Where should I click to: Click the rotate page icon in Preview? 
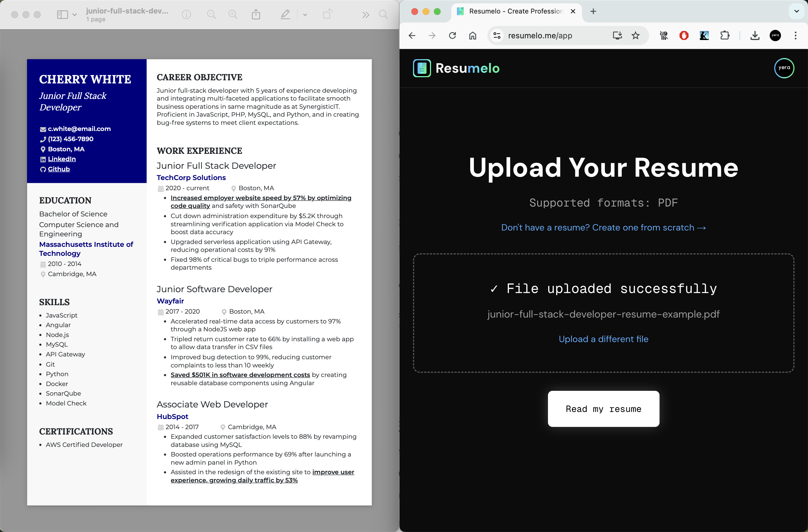327,15
